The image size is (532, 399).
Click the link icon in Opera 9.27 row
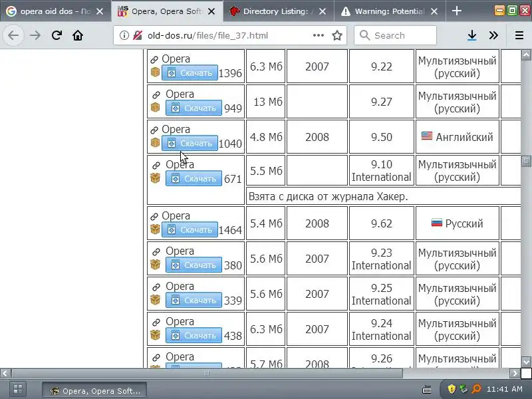(156, 95)
